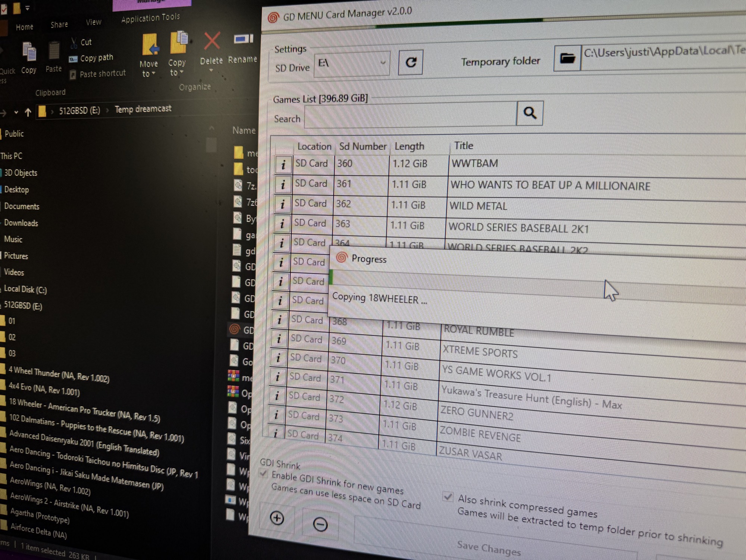Toggle Enable GDI Shrink for new games
The image size is (746, 560).
click(264, 474)
